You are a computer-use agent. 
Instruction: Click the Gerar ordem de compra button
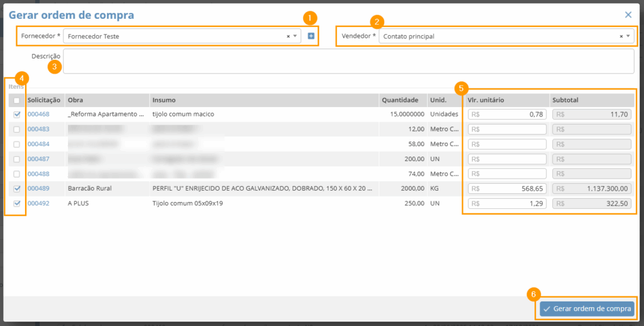[x=586, y=309]
